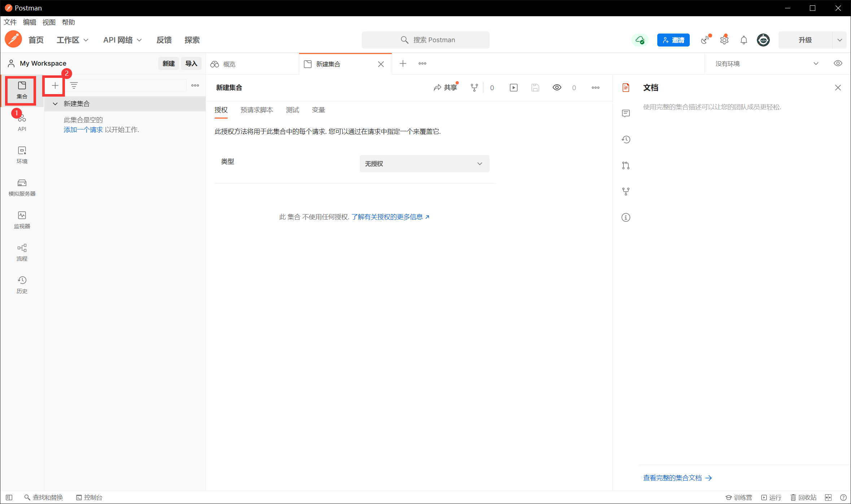Click the collection info icon in the right sidebar
This screenshot has width=851, height=504.
(626, 217)
